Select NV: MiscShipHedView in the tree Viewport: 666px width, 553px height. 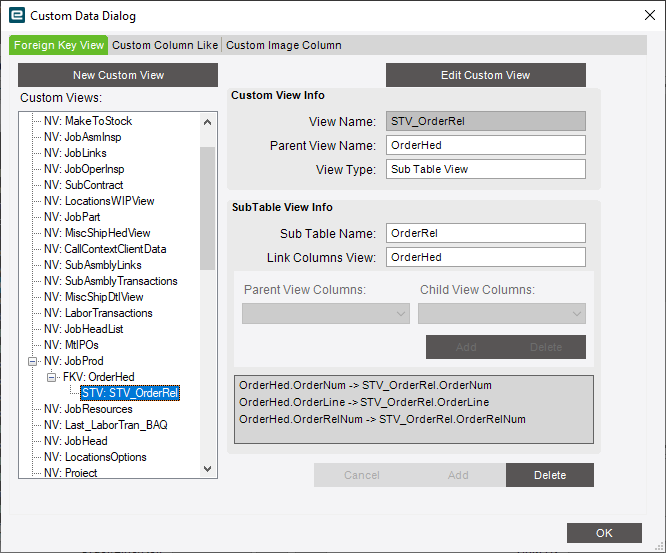click(97, 233)
